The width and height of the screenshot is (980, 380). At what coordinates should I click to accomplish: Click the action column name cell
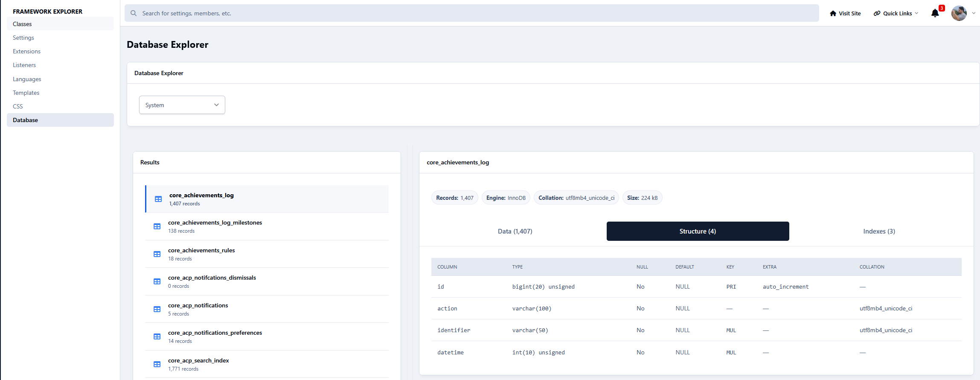tap(447, 308)
